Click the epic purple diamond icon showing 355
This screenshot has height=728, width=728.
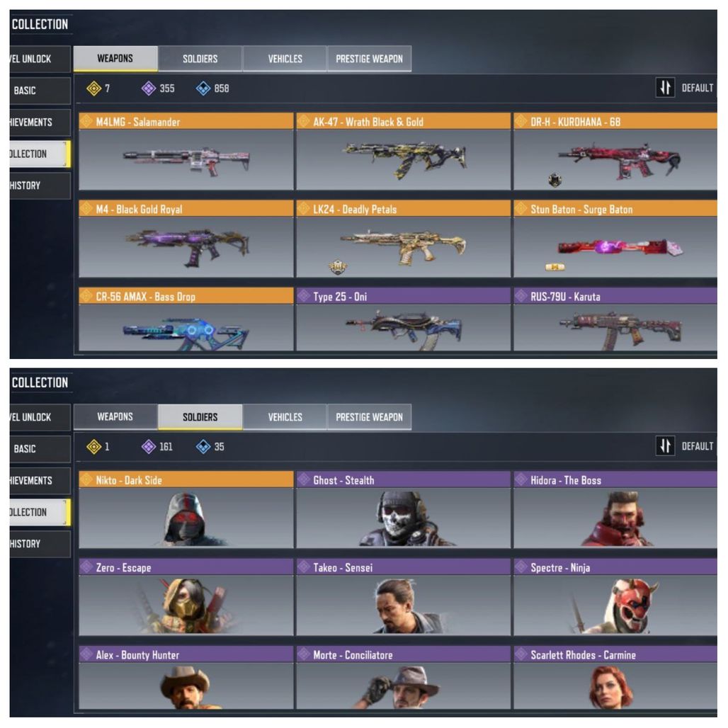click(x=149, y=89)
